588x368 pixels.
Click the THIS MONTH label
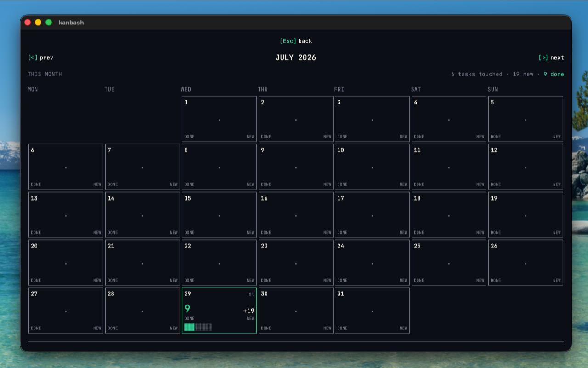45,74
